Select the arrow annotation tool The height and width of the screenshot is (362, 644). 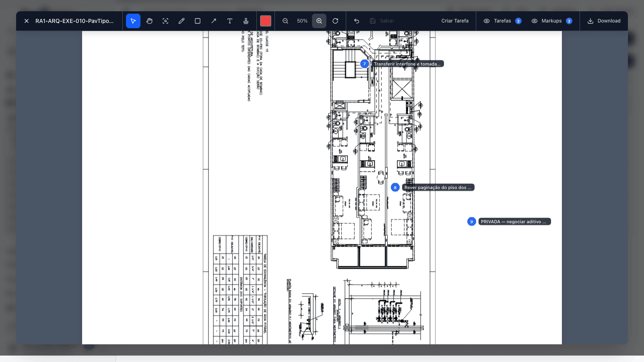214,21
